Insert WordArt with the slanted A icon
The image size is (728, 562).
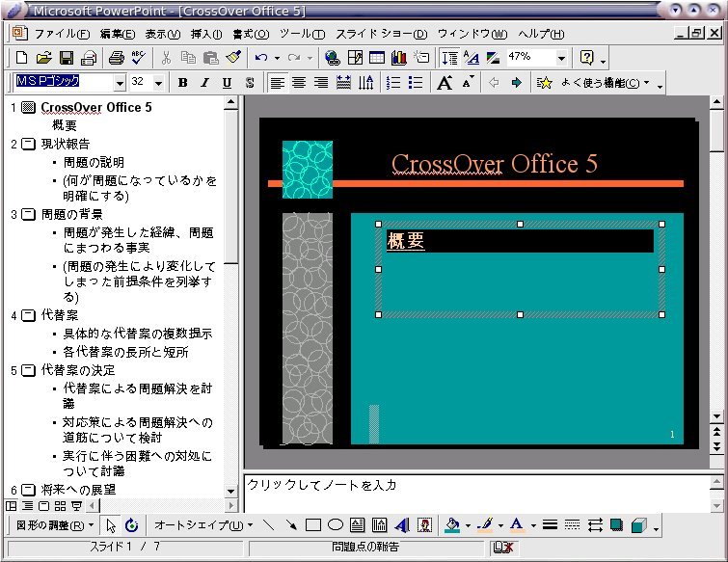402,524
